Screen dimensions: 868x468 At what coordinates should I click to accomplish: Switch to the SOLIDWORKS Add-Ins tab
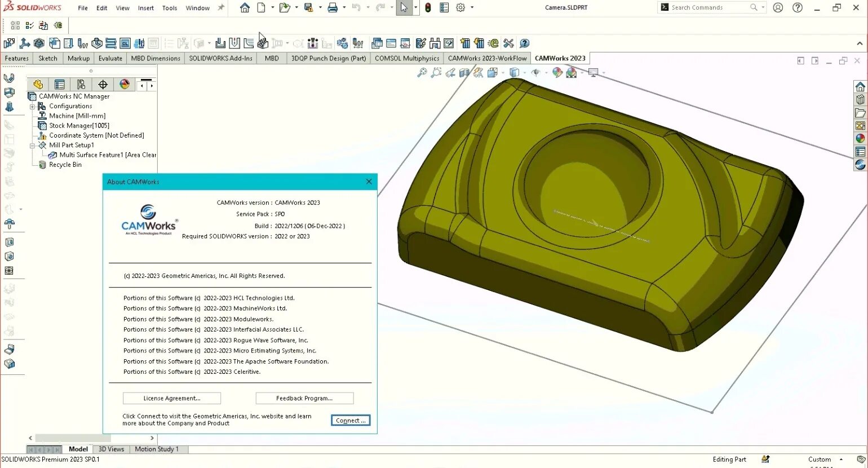pos(220,58)
